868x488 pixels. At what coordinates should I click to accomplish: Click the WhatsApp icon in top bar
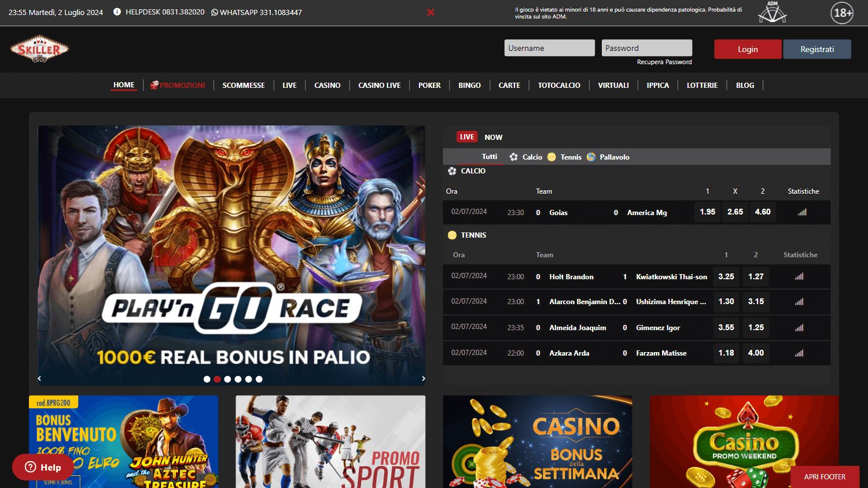pyautogui.click(x=215, y=12)
